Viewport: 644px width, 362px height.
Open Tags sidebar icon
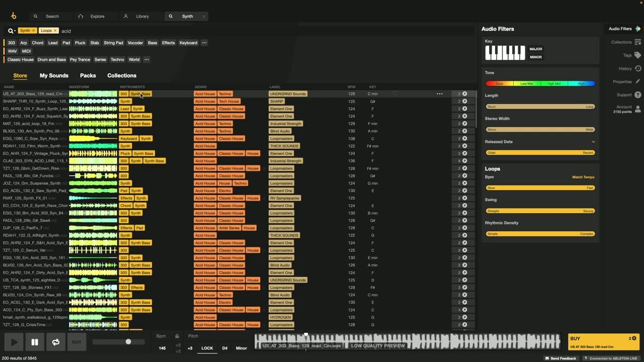(637, 55)
